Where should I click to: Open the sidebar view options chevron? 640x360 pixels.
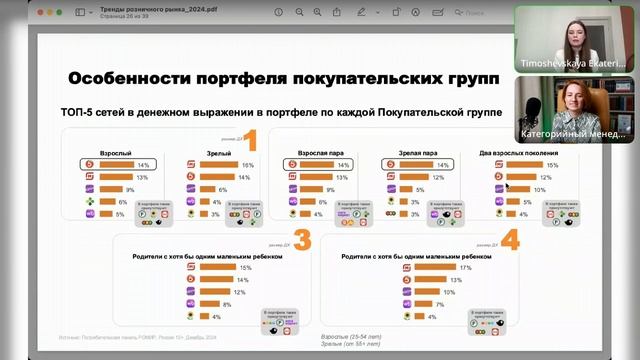[x=91, y=13]
